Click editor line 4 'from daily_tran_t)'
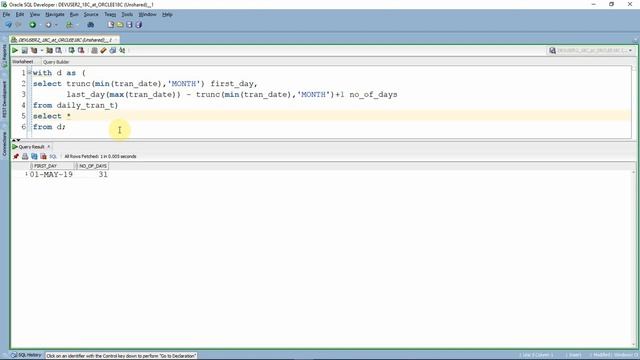Viewport: 640px width, 360px height. pos(76,105)
